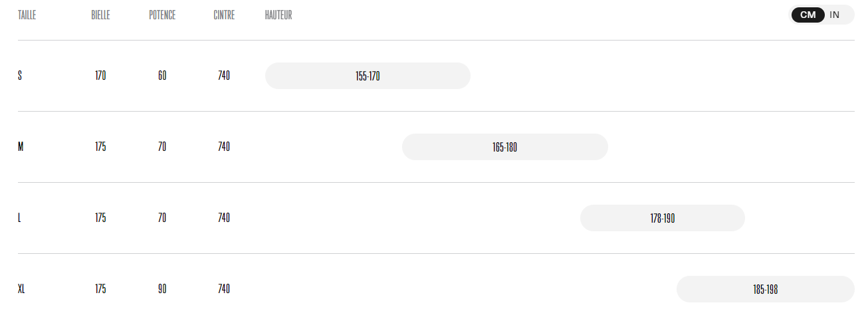Select size XL row label
868x323 pixels.
click(x=21, y=289)
